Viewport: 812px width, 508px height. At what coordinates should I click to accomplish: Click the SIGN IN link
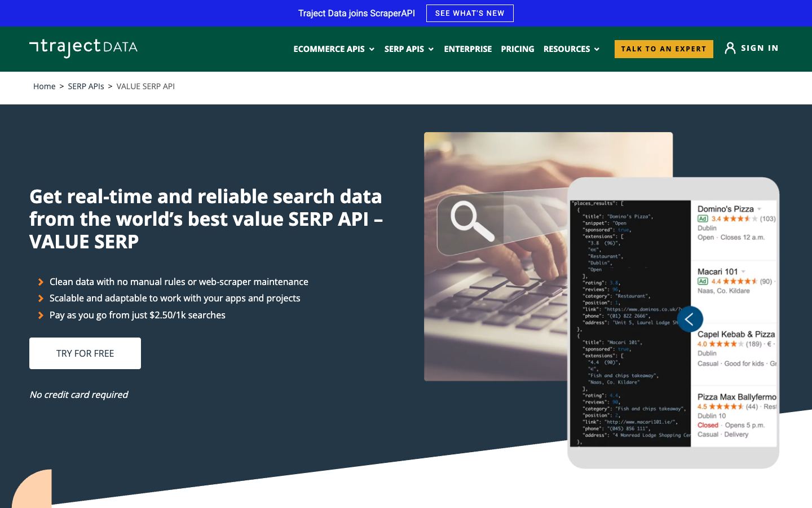click(759, 48)
